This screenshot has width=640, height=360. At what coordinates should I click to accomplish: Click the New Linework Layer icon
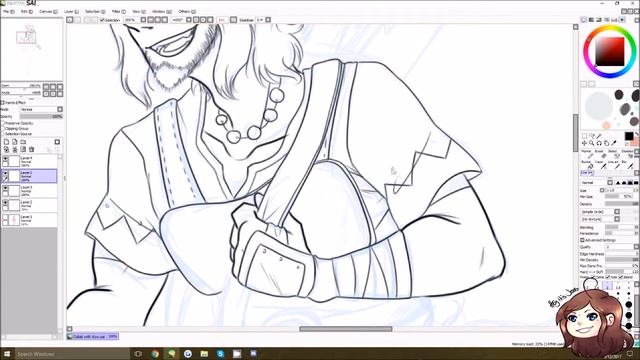pos(15,142)
